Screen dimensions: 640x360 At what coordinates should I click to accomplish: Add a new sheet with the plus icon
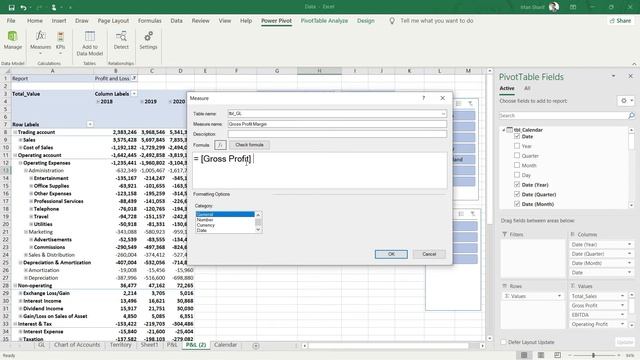click(x=256, y=346)
